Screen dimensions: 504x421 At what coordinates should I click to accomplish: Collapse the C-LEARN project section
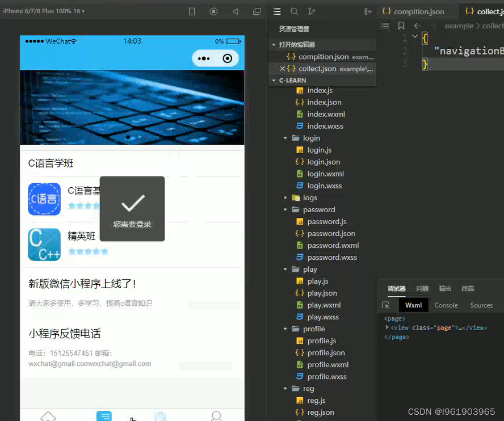click(x=274, y=81)
